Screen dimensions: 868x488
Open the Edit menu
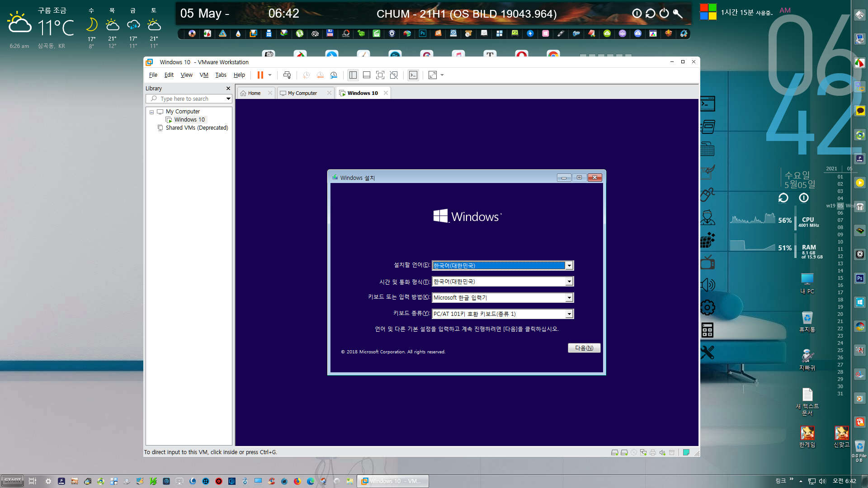[x=169, y=75]
